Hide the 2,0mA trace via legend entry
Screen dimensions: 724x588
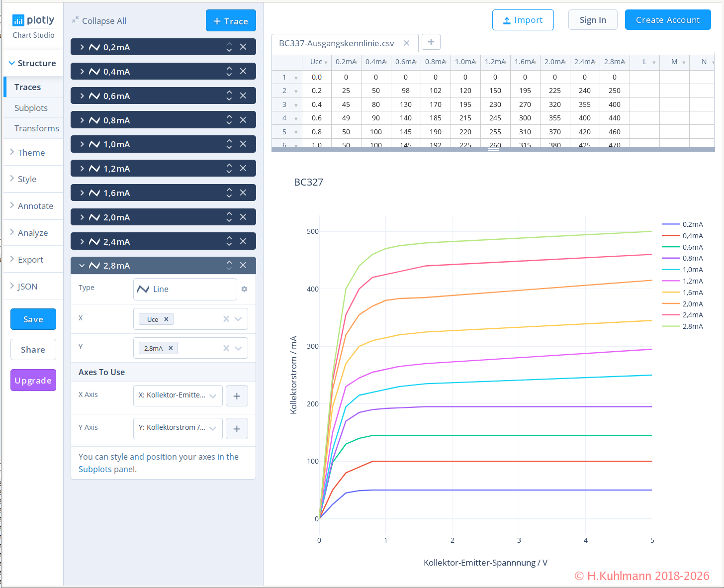point(692,304)
